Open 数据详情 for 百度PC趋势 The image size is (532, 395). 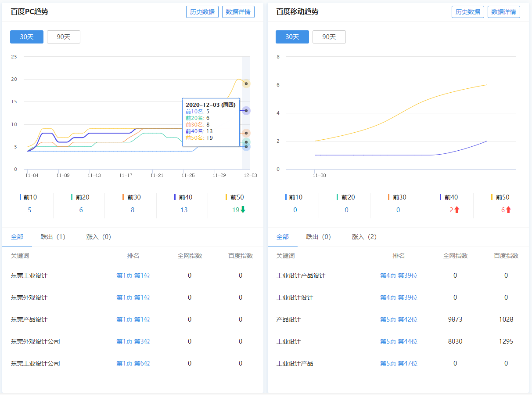pyautogui.click(x=238, y=12)
